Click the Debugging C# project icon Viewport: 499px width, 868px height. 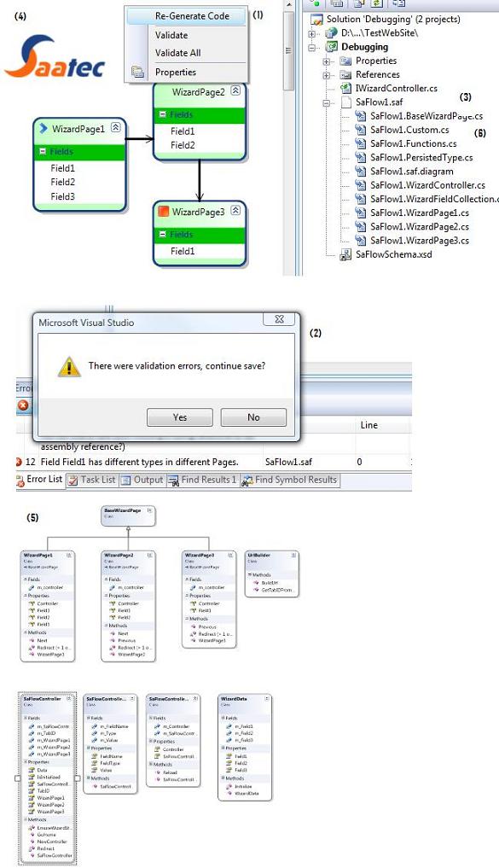pos(331,46)
